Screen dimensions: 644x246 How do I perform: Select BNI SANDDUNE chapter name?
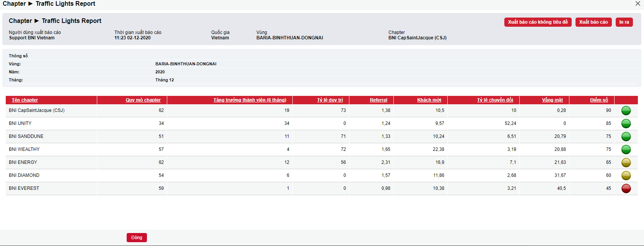pyautogui.click(x=26, y=136)
